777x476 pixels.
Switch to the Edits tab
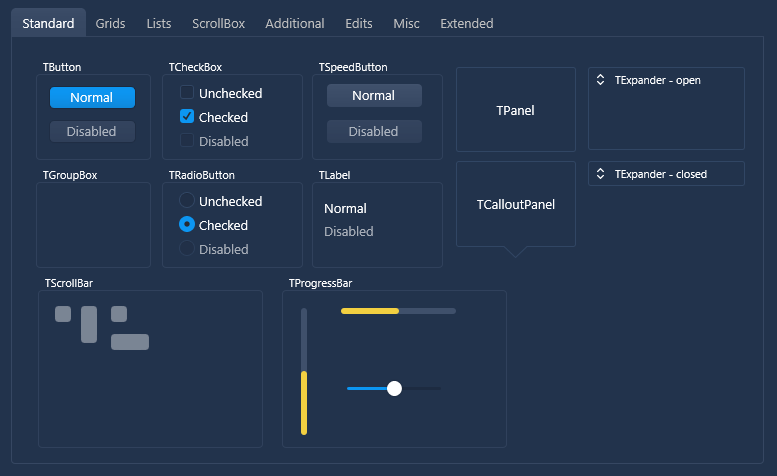click(359, 23)
